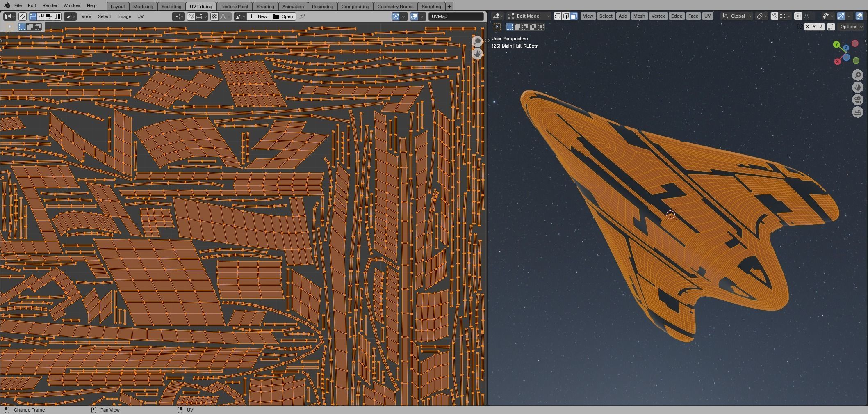Click the Y axis gizmo ball
Viewport: 868px width, 414px height.
[x=836, y=44]
